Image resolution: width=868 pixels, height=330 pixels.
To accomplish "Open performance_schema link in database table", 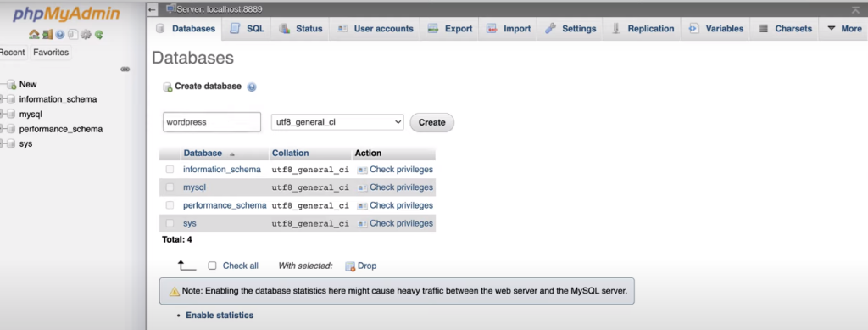I will pyautogui.click(x=225, y=205).
